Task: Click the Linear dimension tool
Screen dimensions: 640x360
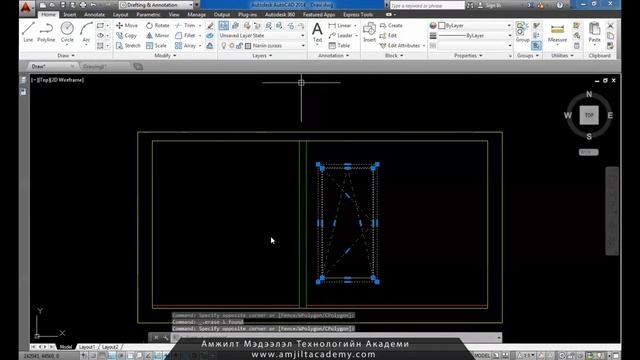Action: pos(340,25)
